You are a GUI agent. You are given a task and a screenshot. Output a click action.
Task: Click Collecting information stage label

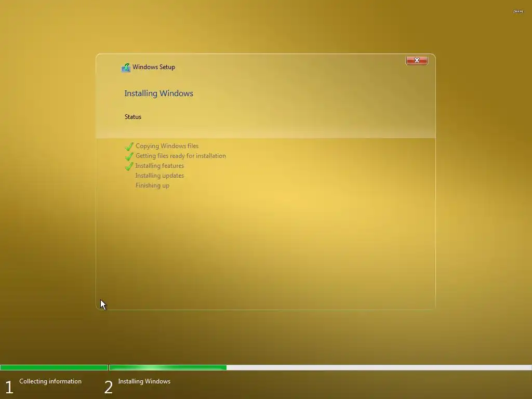50,381
